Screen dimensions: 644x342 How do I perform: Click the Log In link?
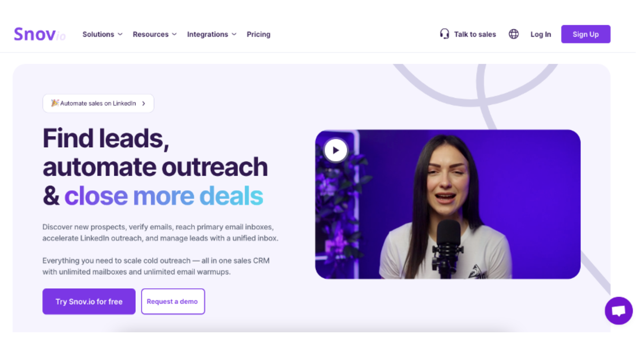[541, 34]
